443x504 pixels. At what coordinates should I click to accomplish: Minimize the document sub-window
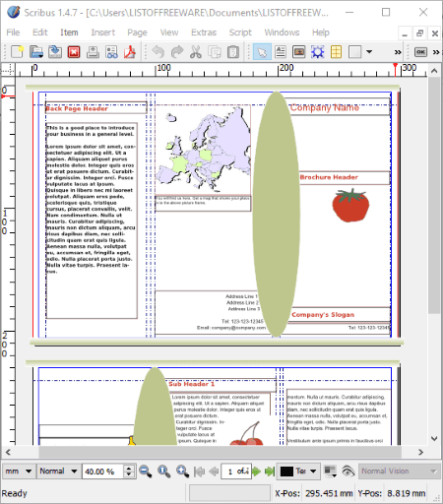click(405, 33)
